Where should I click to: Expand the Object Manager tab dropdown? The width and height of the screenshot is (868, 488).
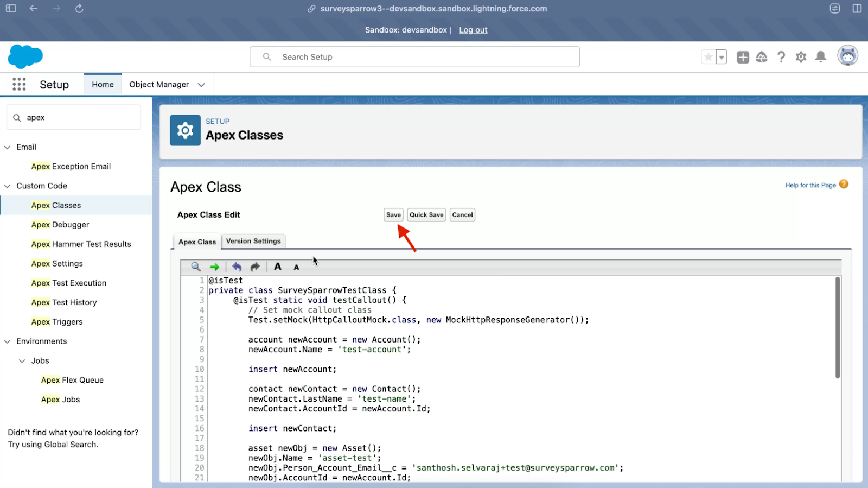point(201,85)
